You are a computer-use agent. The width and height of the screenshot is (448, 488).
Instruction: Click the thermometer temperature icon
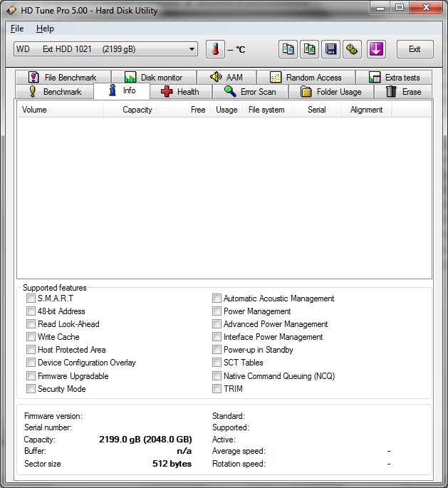(x=215, y=49)
